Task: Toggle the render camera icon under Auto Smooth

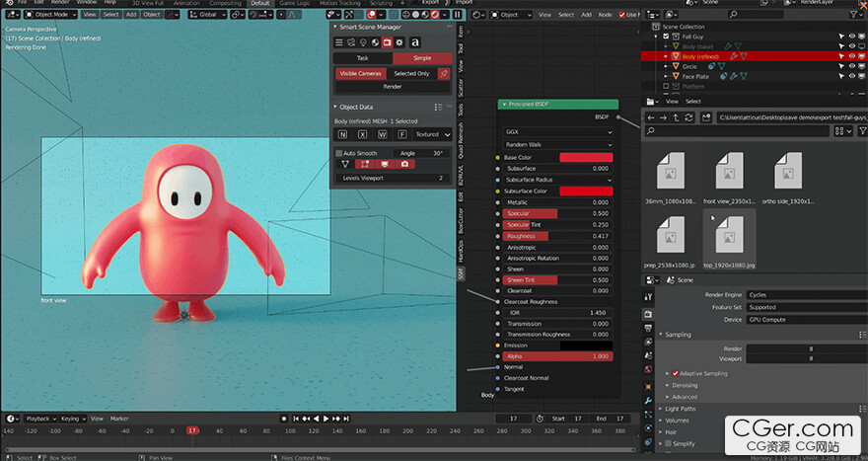Action: click(404, 164)
